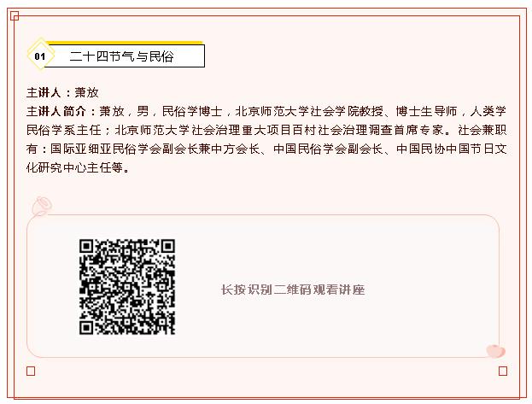
Task: Click the yellow bar above the title
Action: pyautogui.click(x=124, y=43)
